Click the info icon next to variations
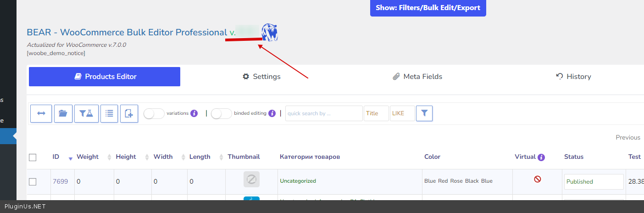This screenshot has height=213, width=644. pyautogui.click(x=194, y=113)
